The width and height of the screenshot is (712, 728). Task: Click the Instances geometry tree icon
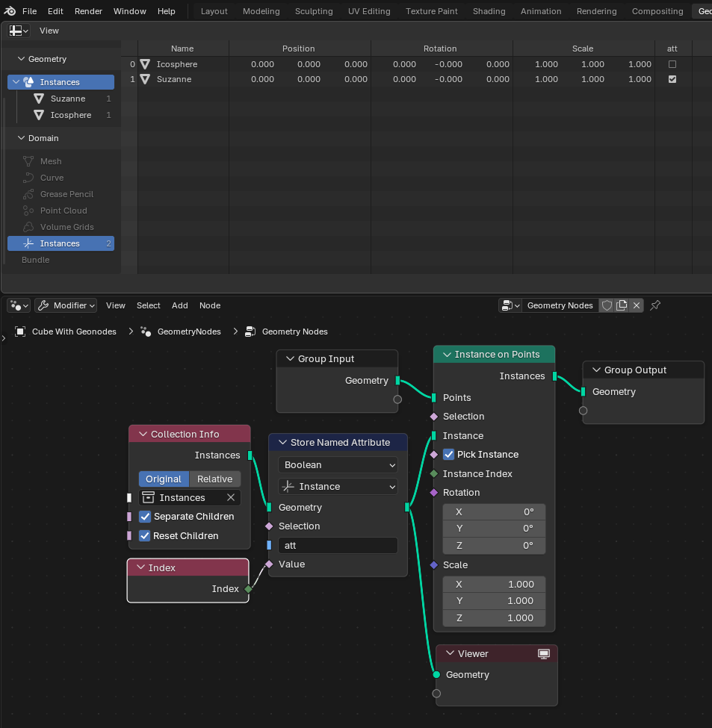pyautogui.click(x=28, y=82)
